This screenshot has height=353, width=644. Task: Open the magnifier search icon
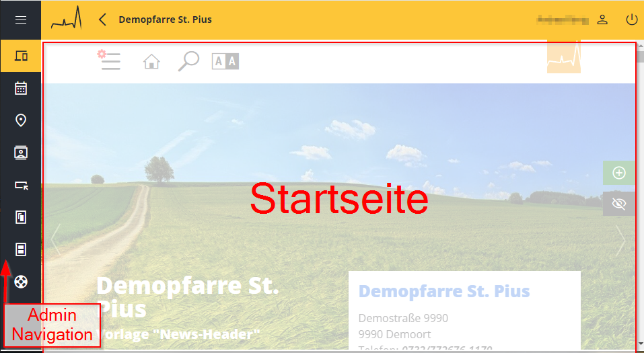pyautogui.click(x=188, y=61)
